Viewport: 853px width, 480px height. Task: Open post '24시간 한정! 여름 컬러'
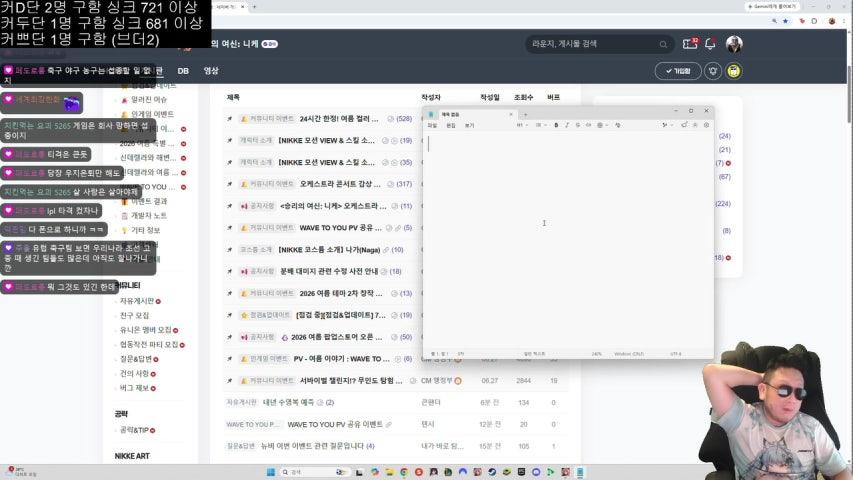click(338, 119)
